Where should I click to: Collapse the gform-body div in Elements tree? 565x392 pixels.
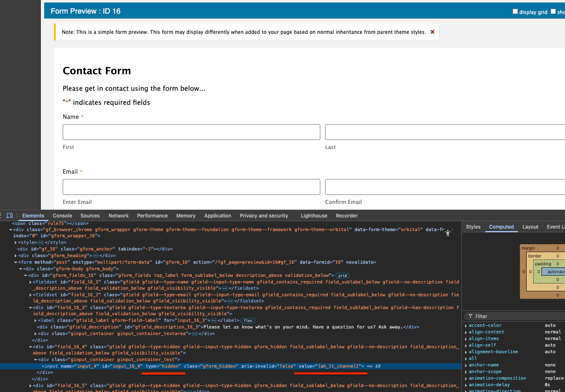point(20,269)
